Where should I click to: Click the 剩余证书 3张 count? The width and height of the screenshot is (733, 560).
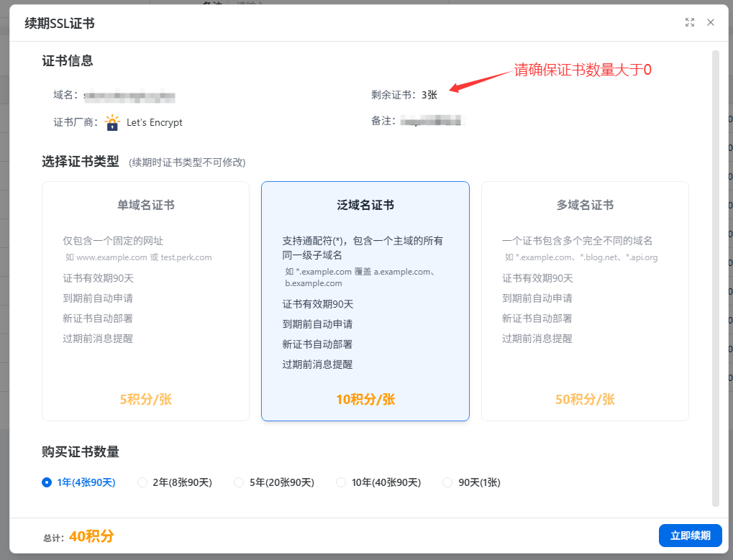[x=429, y=95]
